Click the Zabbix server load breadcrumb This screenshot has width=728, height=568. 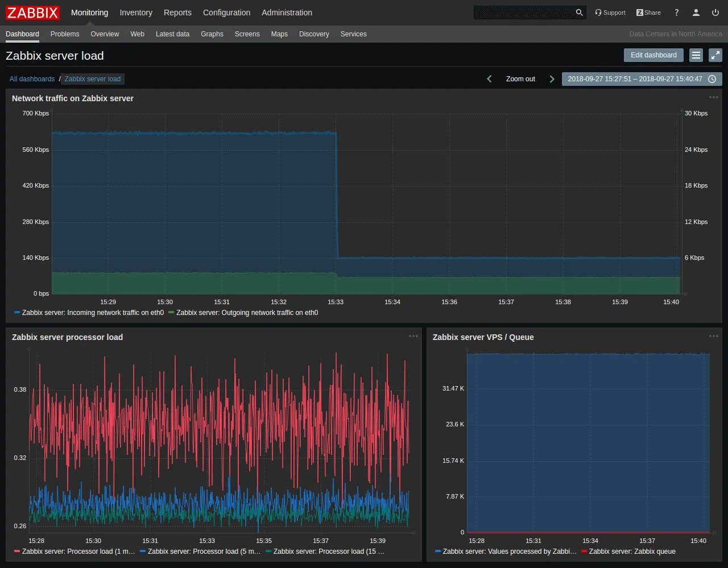93,79
